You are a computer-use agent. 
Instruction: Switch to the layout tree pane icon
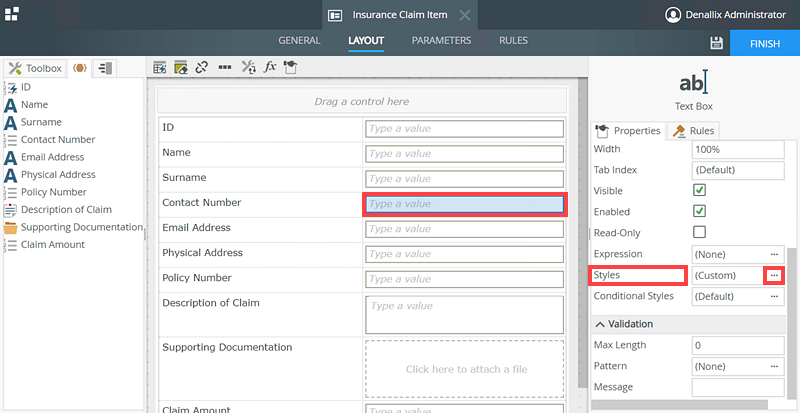[105, 68]
